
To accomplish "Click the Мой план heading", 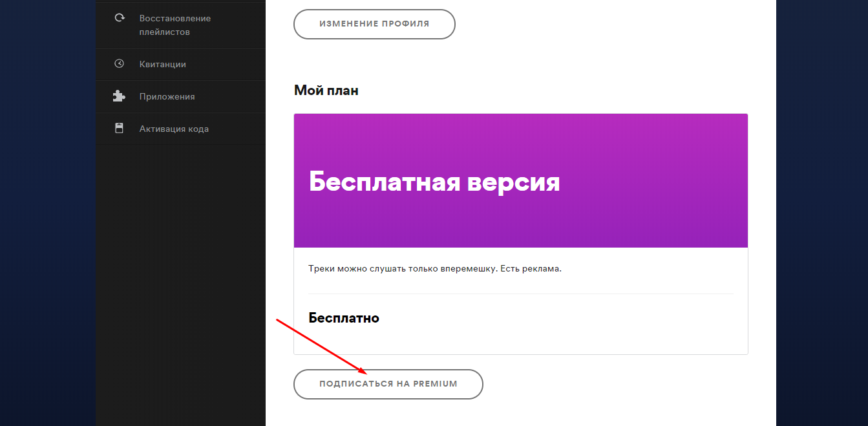I will pos(326,91).
